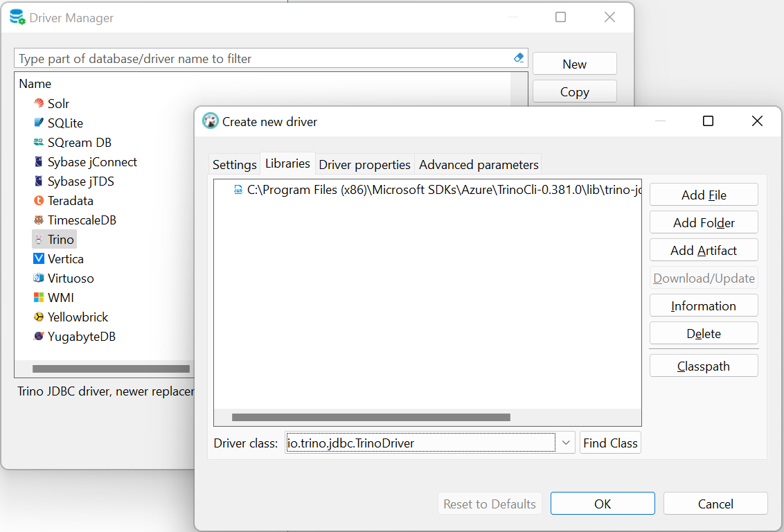Click the Add Artifact button

704,250
